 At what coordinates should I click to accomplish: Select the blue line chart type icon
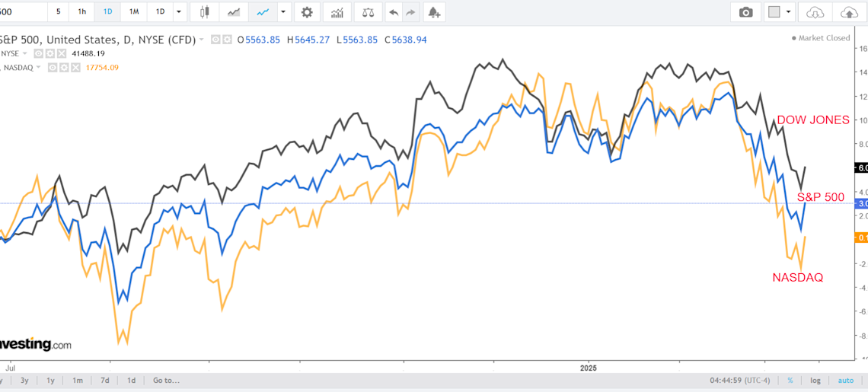click(263, 11)
